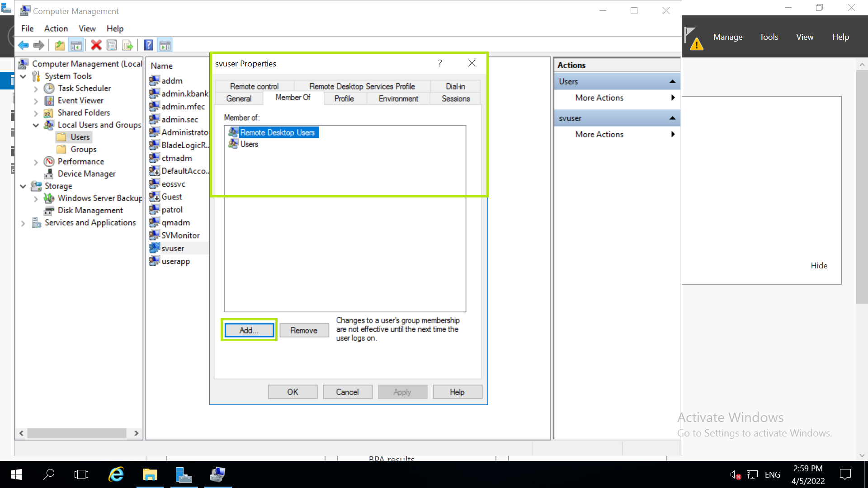Click the red Delete X toolbar icon
The height and width of the screenshot is (488, 868).
96,45
